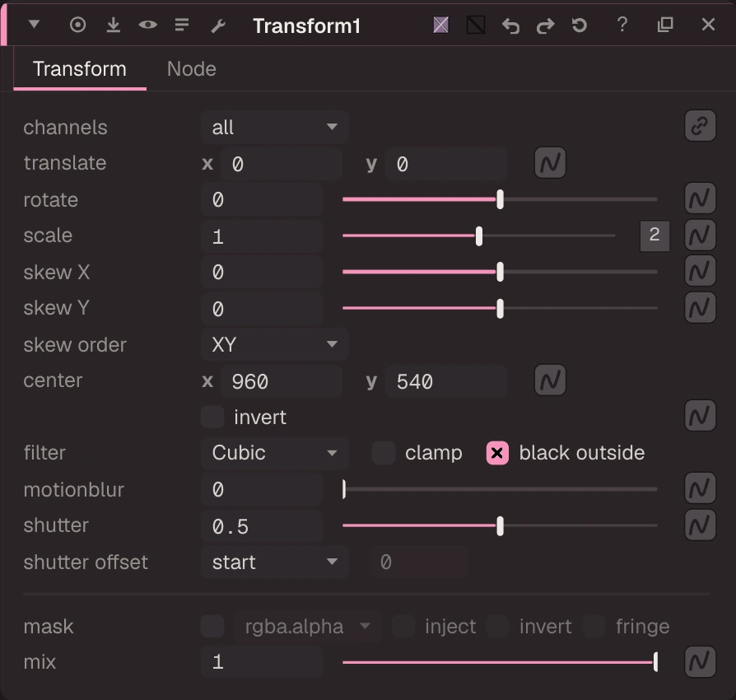Toggle the eye visibility icon in header
Viewport: 736px width, 700px height.
pos(148,25)
